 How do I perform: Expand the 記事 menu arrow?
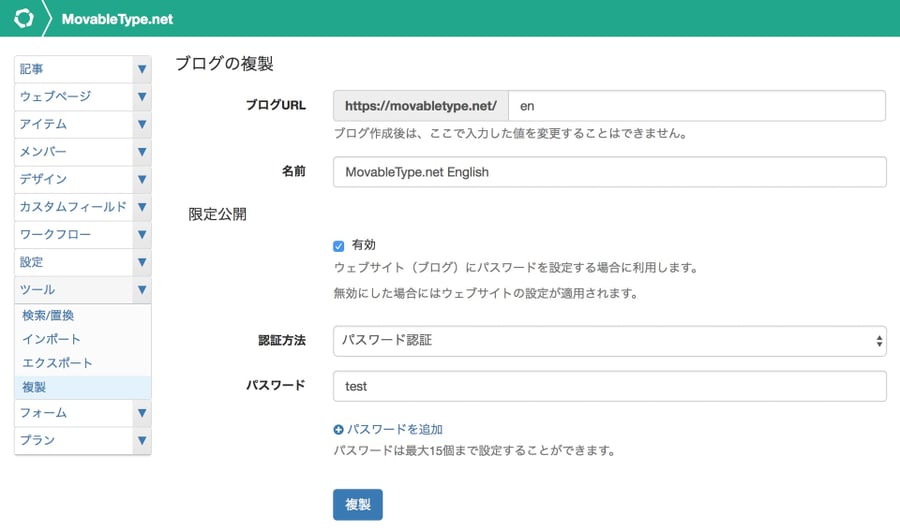click(x=142, y=69)
